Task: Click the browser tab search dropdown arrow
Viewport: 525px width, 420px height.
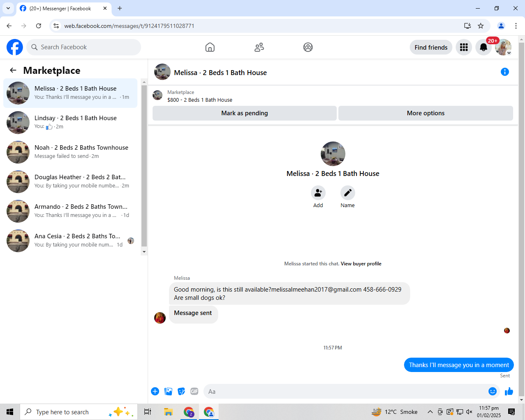Action: click(x=8, y=8)
